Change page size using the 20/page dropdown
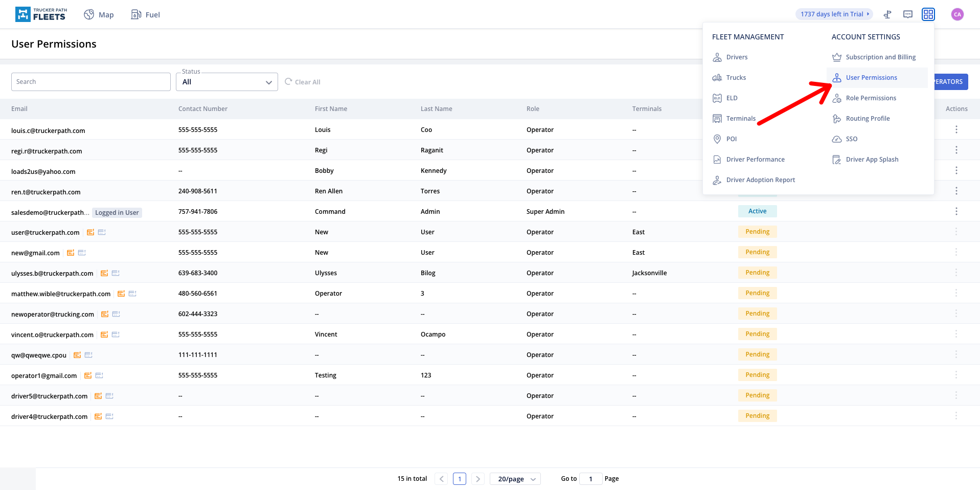 click(515, 478)
